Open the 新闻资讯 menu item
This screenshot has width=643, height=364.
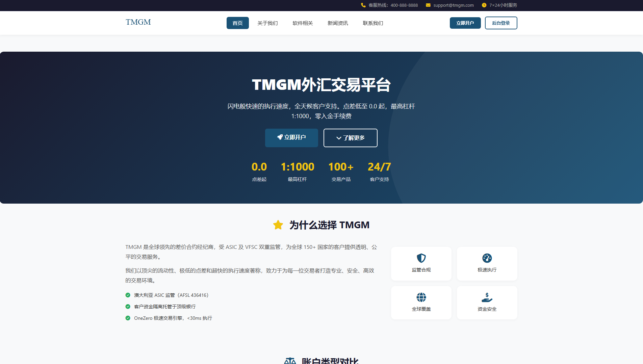pos(338,23)
